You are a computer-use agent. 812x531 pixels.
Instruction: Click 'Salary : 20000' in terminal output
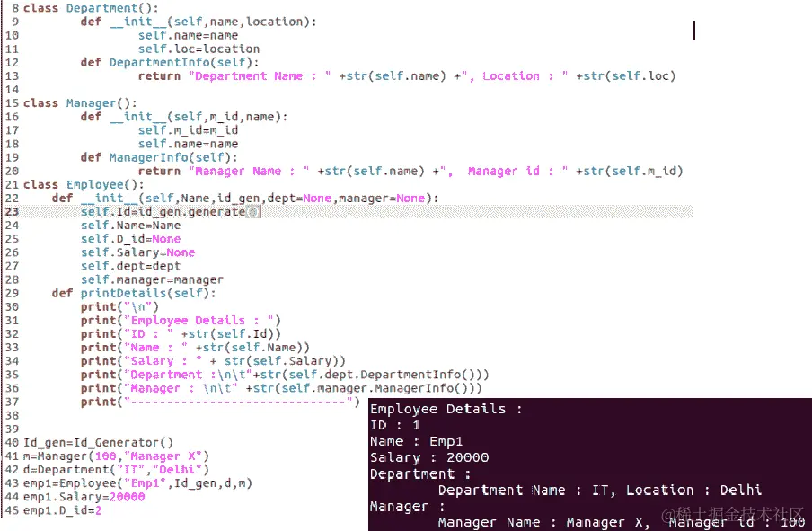[429, 458]
